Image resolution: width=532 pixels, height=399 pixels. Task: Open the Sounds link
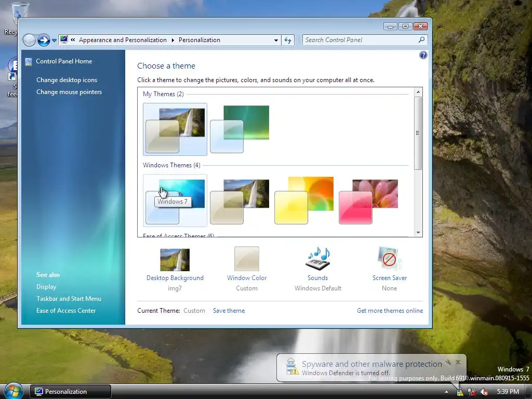click(317, 278)
